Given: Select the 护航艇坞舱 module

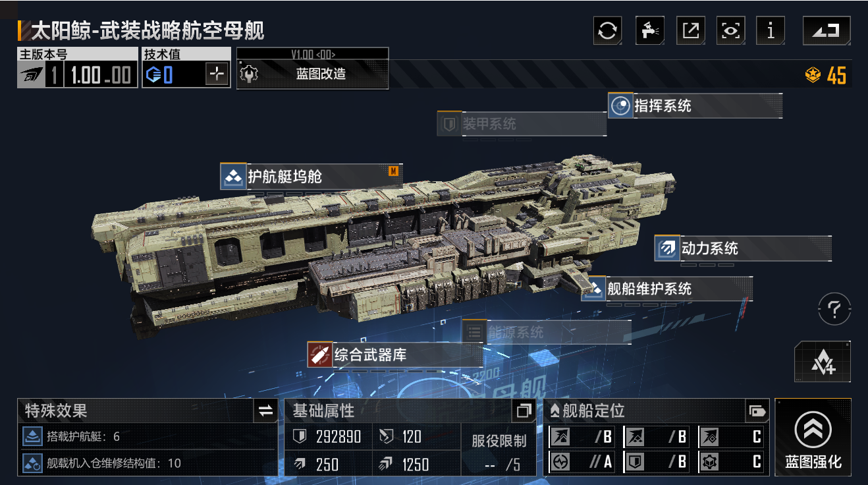Looking at the screenshot, I should [x=311, y=177].
